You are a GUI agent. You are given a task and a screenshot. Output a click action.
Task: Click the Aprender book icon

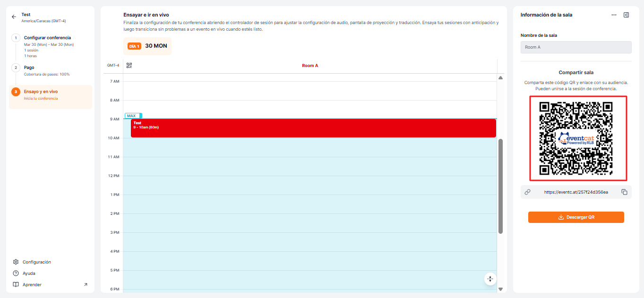tap(16, 285)
